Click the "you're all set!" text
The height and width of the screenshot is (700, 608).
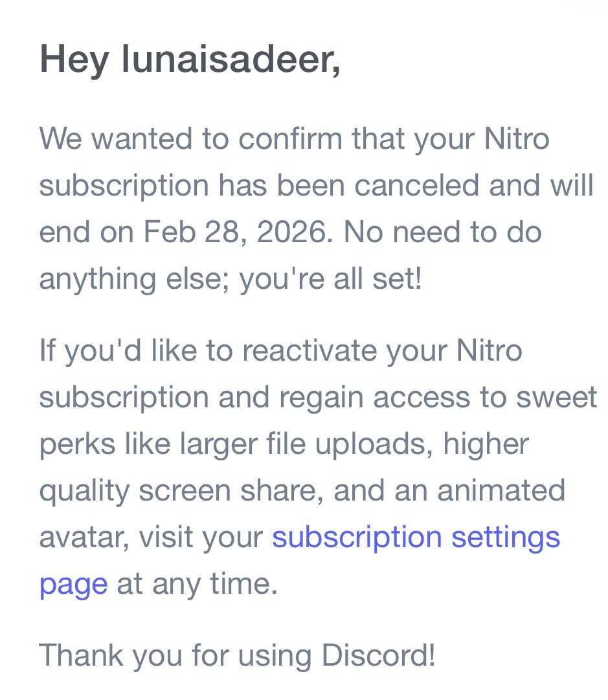click(330, 279)
